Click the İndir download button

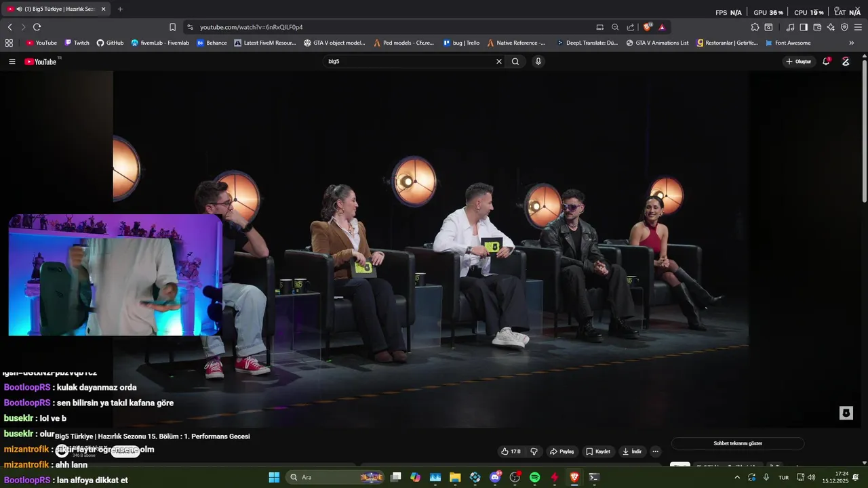tap(631, 451)
